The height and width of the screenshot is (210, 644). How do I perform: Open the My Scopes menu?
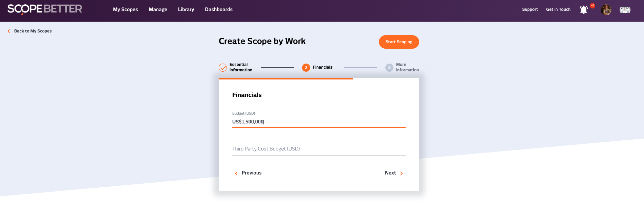tap(125, 9)
